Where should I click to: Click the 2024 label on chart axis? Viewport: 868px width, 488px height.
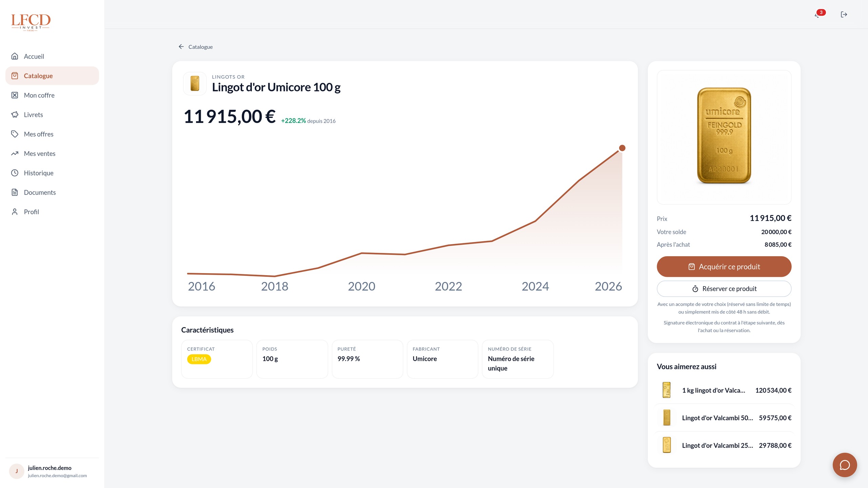coord(535,286)
